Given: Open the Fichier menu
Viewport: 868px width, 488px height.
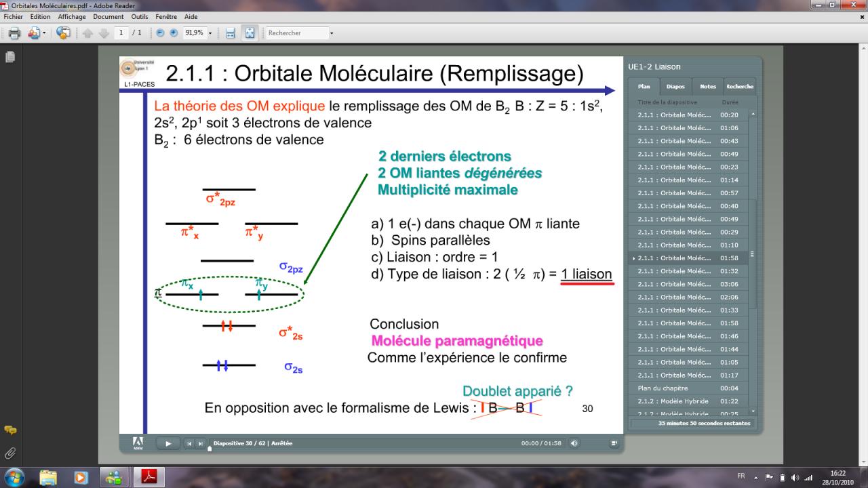Looking at the screenshot, I should click(x=14, y=16).
